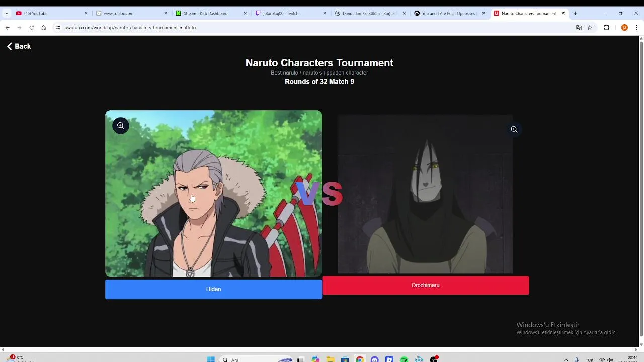
Task: Click the browser back arrow
Action: [7, 28]
